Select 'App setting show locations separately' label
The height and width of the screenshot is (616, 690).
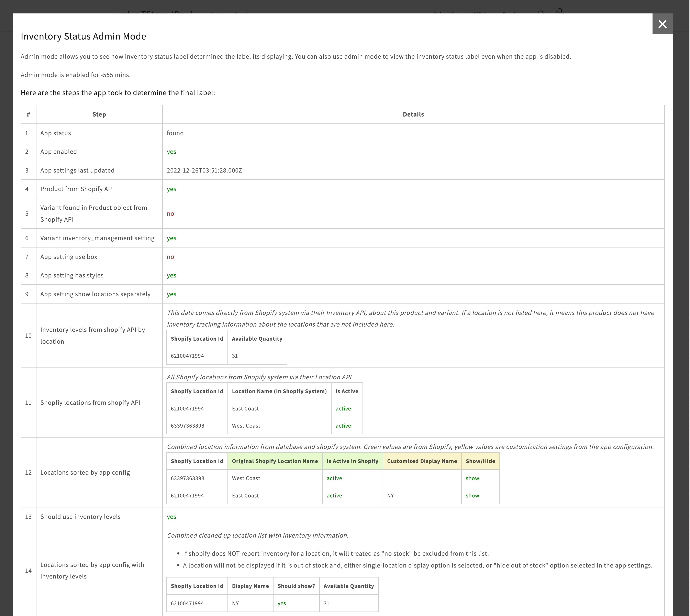(x=96, y=294)
